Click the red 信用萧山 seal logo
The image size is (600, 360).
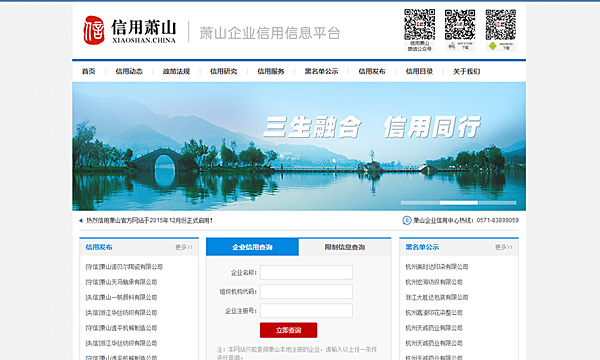(x=94, y=30)
